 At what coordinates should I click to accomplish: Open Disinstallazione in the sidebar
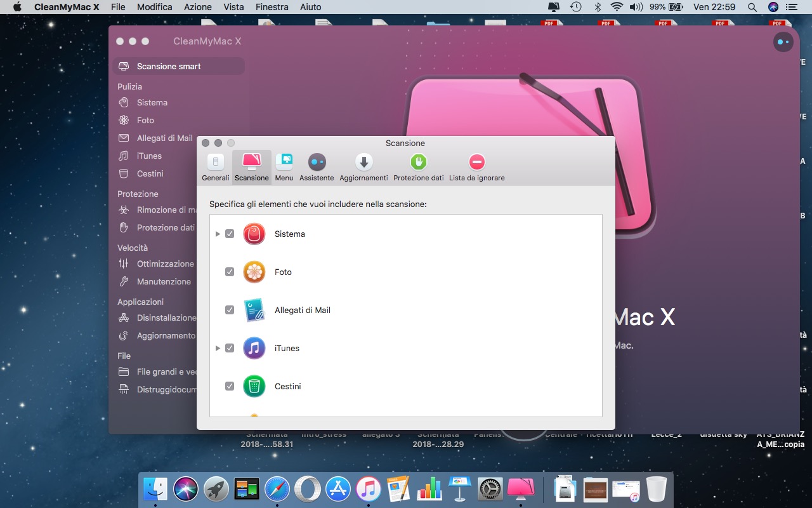pos(157,317)
